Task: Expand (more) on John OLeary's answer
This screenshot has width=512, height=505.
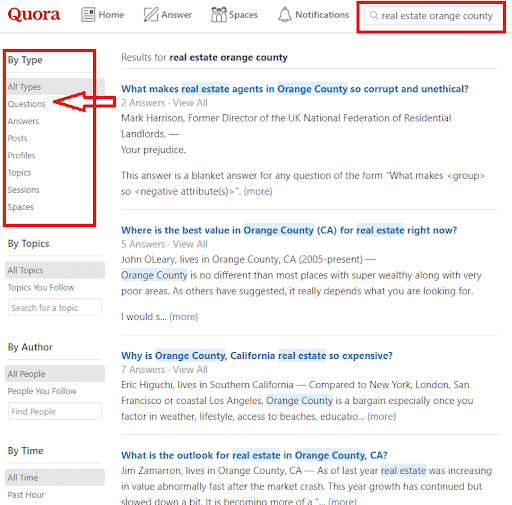Action: 184,317
